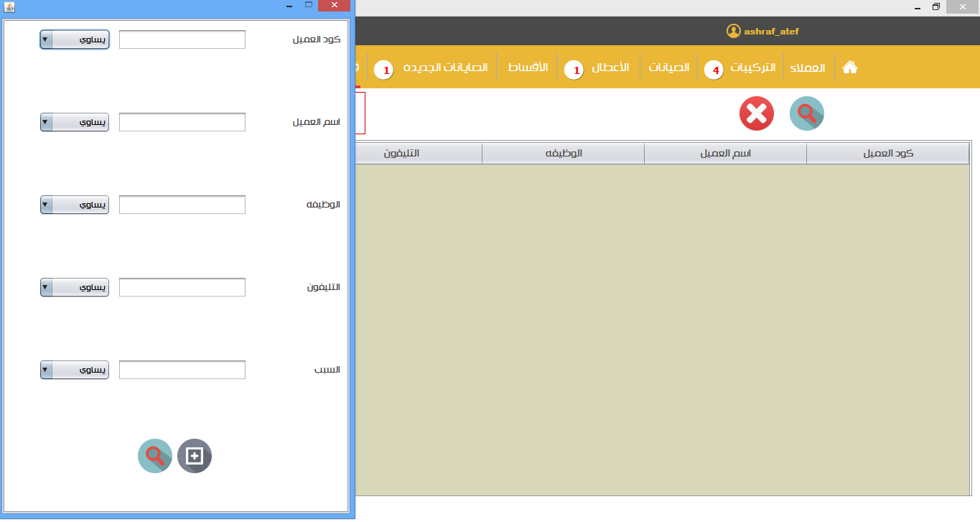Expand the يساوي dropdown for الوظيفه
Screen dimensions: 980x522
point(75,205)
